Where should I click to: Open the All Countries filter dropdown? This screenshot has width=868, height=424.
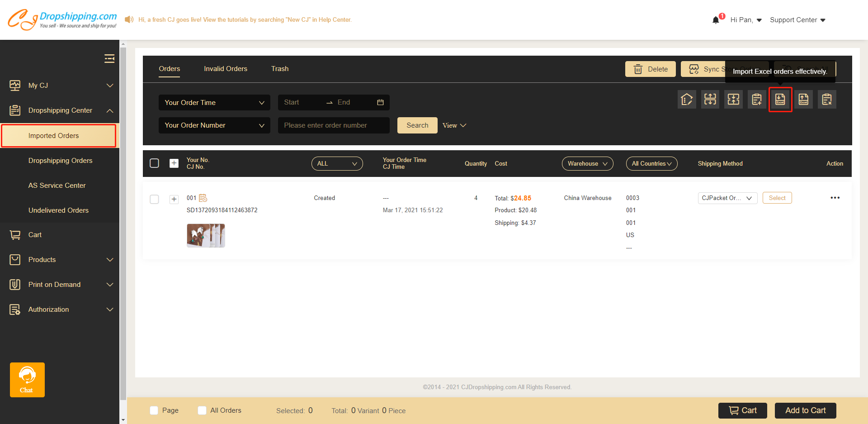point(651,163)
